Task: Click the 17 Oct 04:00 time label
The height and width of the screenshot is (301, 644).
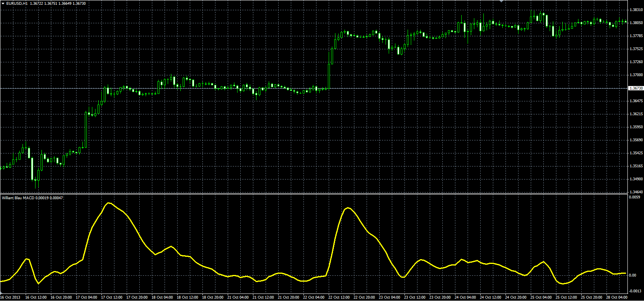Action: click(86, 297)
